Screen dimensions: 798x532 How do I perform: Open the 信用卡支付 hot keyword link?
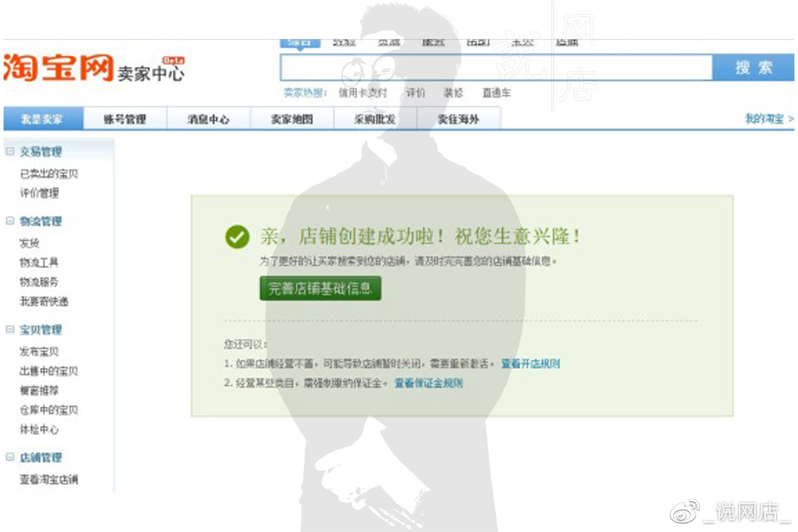coord(362,93)
